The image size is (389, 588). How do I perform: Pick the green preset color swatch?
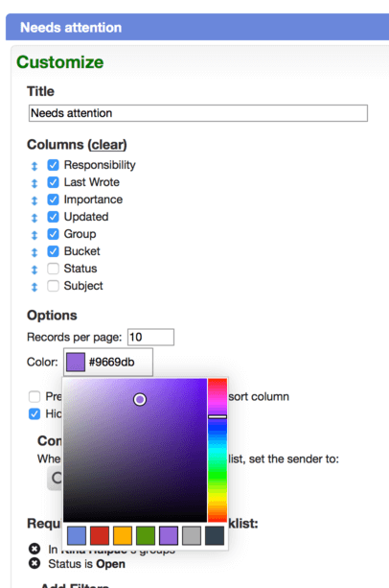pyautogui.click(x=146, y=535)
